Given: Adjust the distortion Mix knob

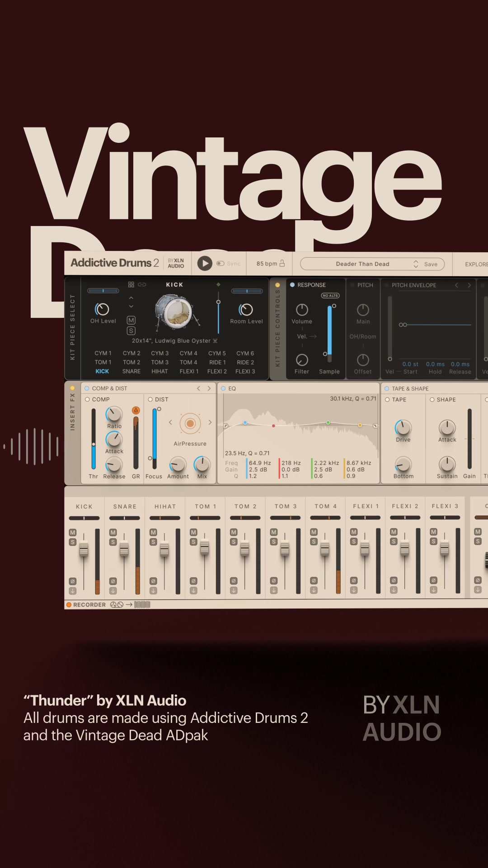Looking at the screenshot, I should (202, 464).
